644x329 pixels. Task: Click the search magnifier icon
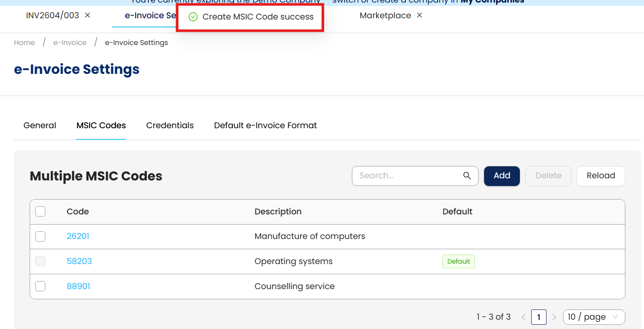(x=467, y=176)
